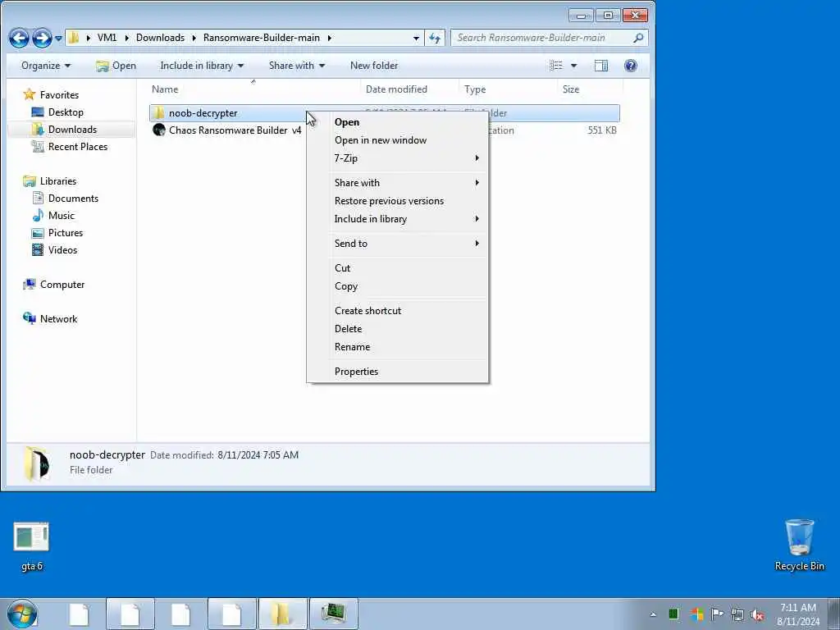This screenshot has width=840, height=630.
Task: Click the New folder button
Action: click(374, 66)
